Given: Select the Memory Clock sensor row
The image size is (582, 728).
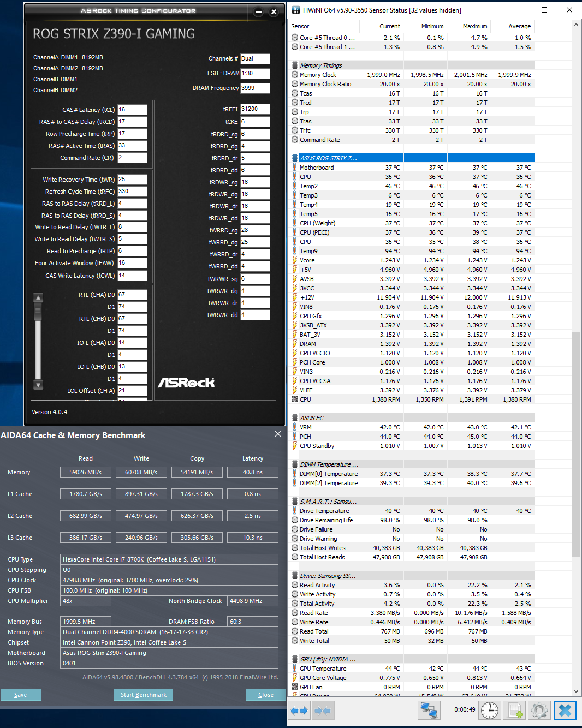Looking at the screenshot, I should click(412, 75).
